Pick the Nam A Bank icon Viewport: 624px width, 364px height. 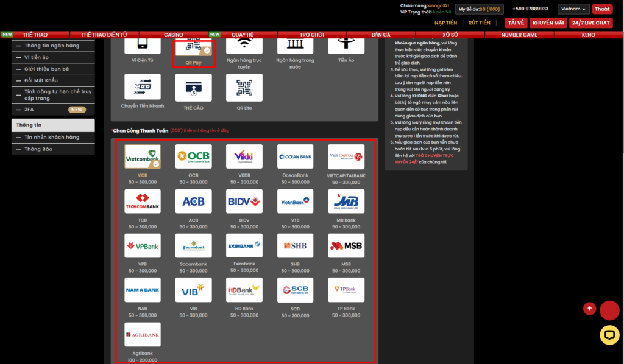(x=143, y=290)
